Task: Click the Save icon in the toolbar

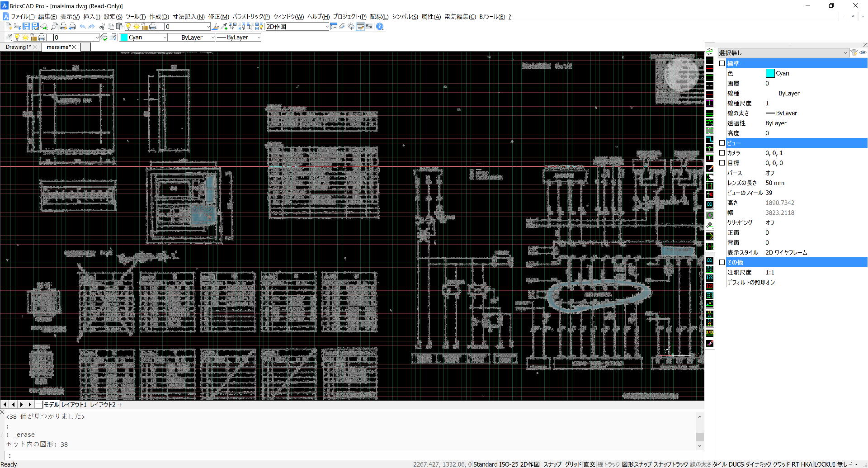Action: coord(26,27)
